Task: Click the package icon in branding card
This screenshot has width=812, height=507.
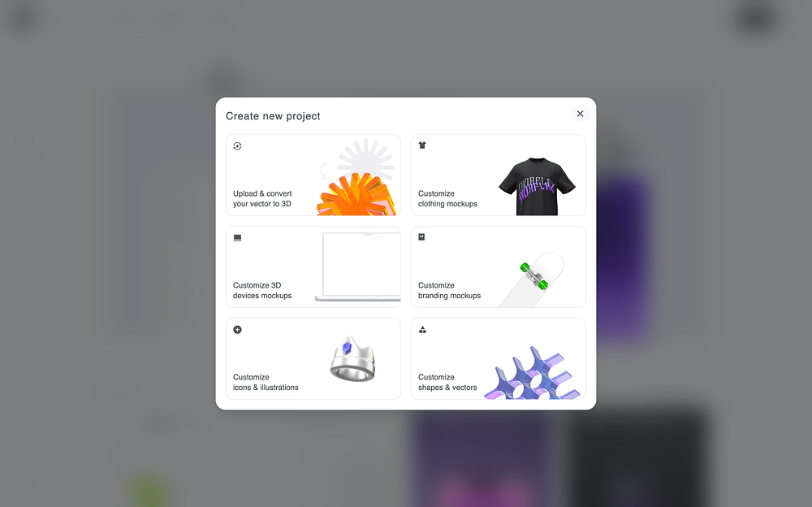Action: coord(421,237)
